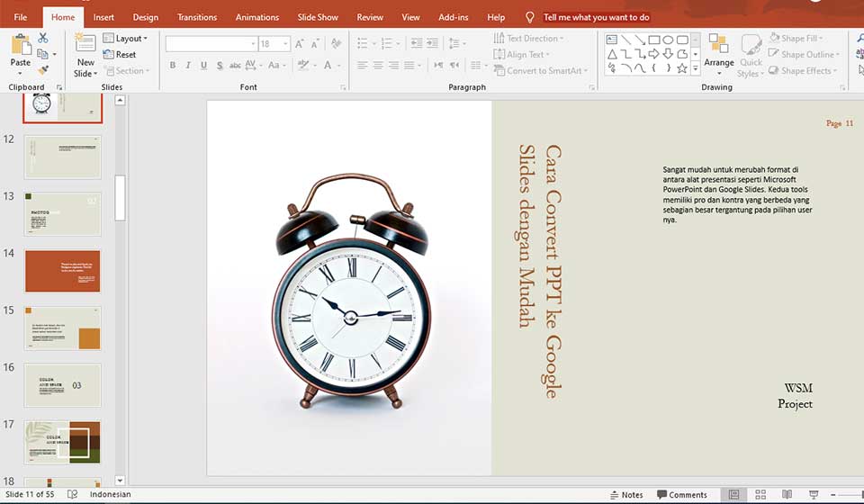The image size is (864, 504).
Task: Click the Copy icon in Clipboard
Action: click(42, 54)
